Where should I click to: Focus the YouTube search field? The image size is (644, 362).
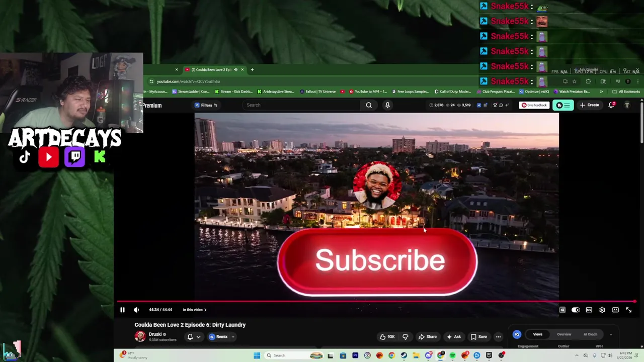(301, 105)
